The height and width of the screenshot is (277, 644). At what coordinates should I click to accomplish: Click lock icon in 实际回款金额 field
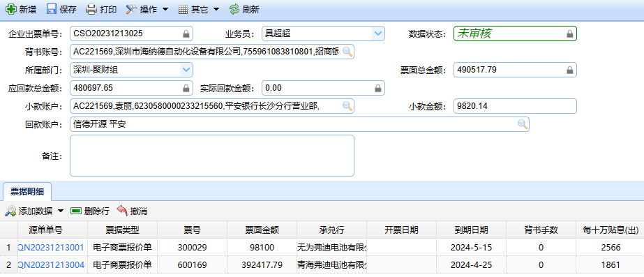coord(378,88)
